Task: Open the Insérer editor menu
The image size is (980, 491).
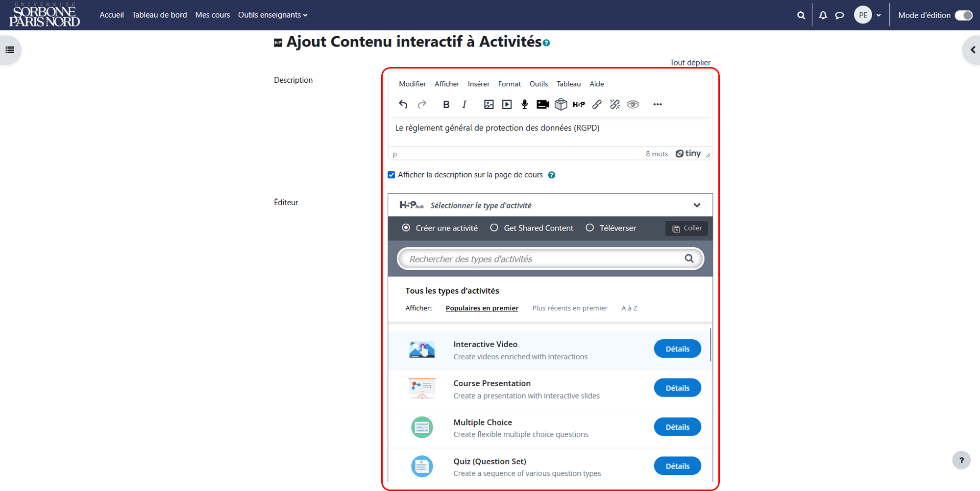Action: pos(478,84)
